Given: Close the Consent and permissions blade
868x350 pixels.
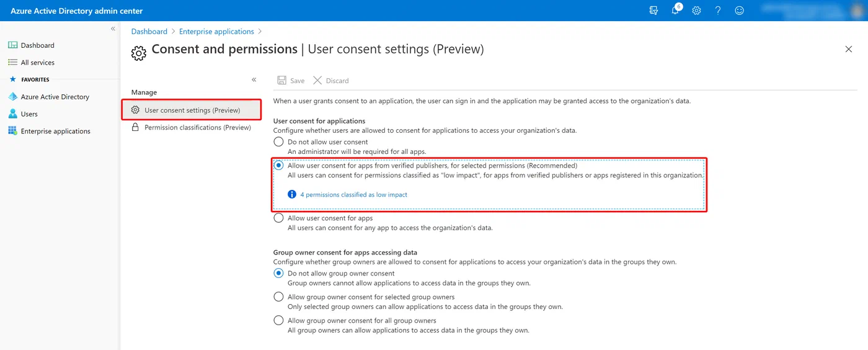Looking at the screenshot, I should tap(849, 49).
